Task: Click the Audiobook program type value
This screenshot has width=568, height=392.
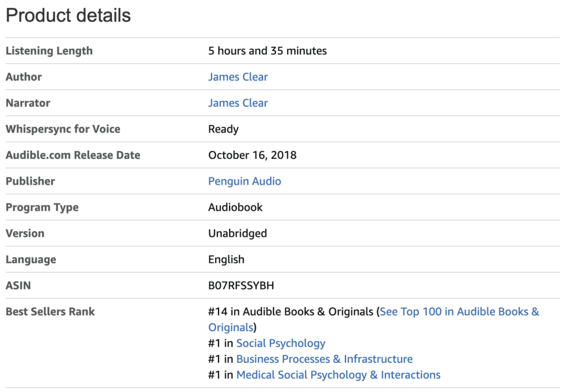Action: click(x=235, y=207)
